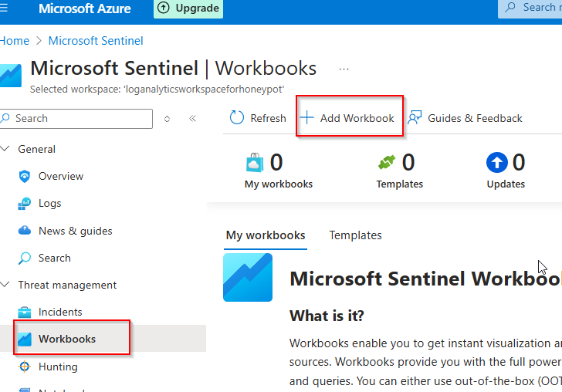
Task: Click the News & guides cloud icon
Action: [25, 231]
